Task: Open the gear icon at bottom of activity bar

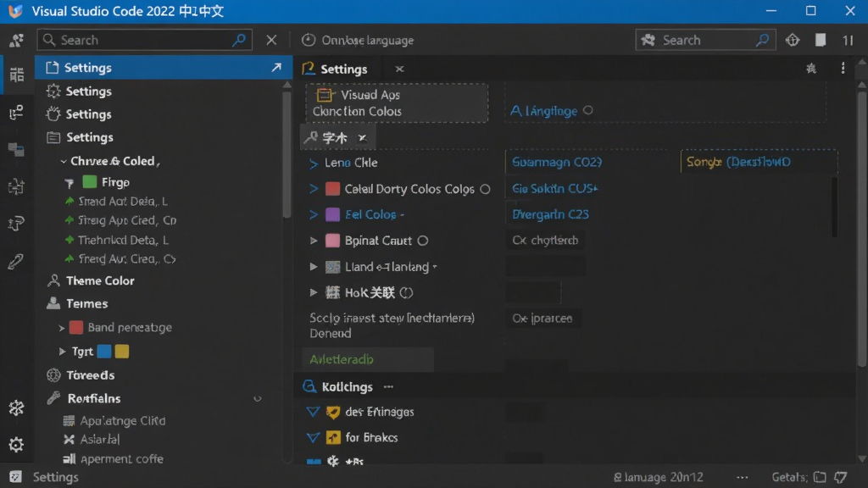Action: click(17, 444)
